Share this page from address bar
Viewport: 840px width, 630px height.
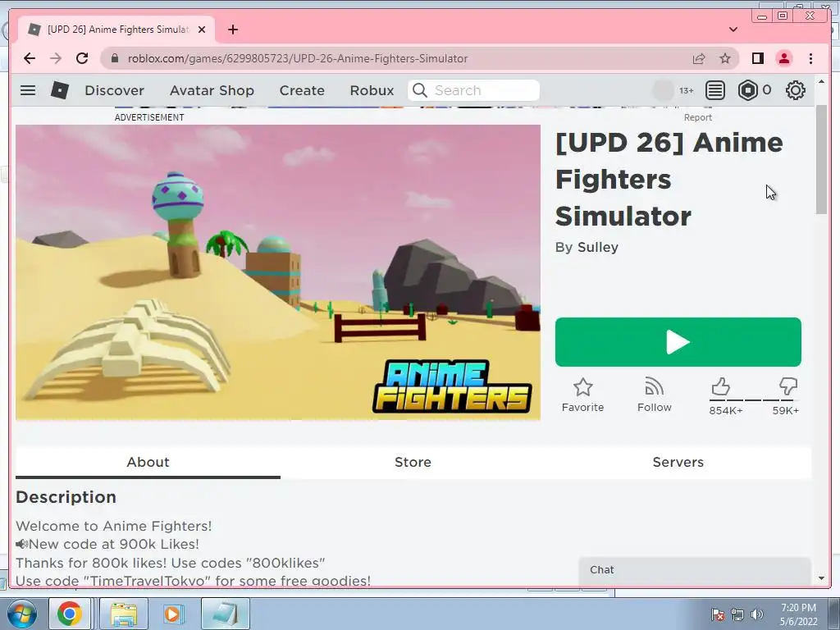coord(699,58)
